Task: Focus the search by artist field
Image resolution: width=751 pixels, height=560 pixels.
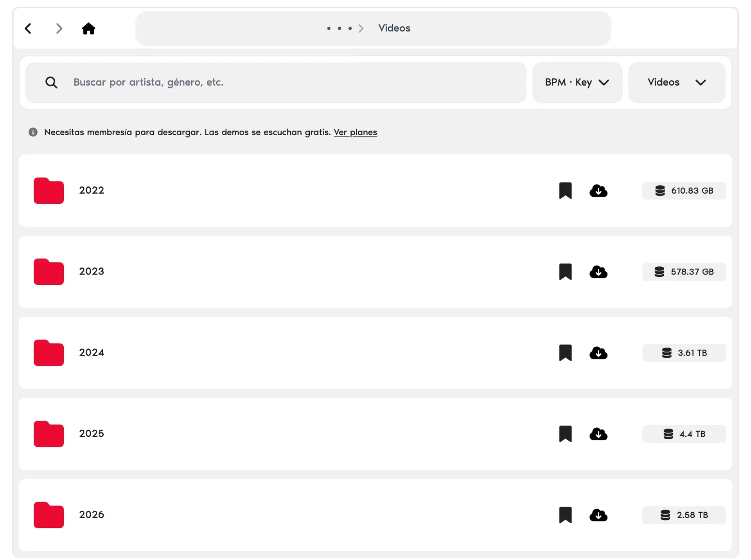Action: [276, 83]
